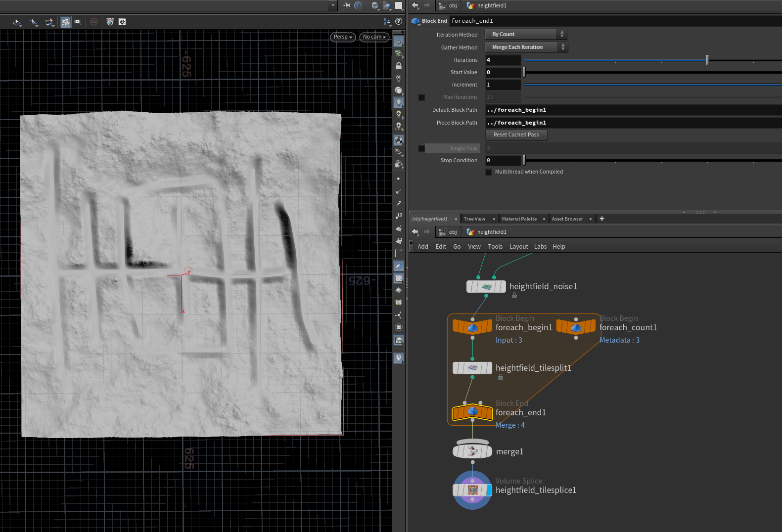Click the Show Handle tool icon

click(x=49, y=22)
